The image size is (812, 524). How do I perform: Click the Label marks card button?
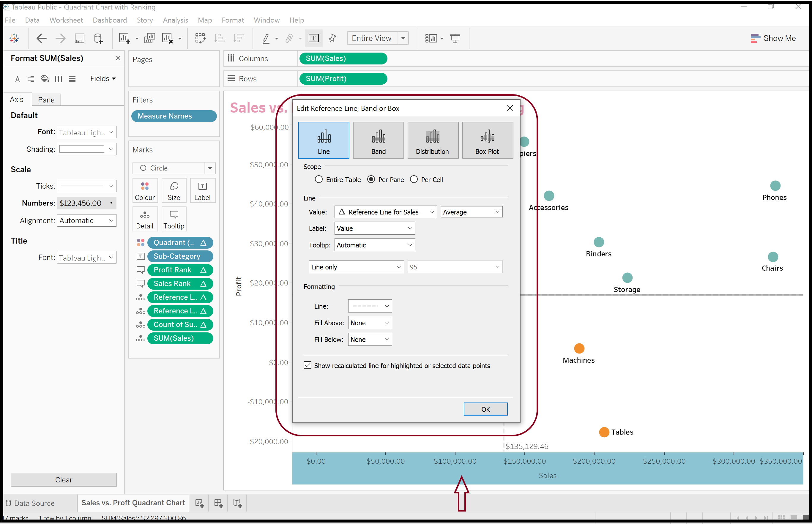pos(203,191)
